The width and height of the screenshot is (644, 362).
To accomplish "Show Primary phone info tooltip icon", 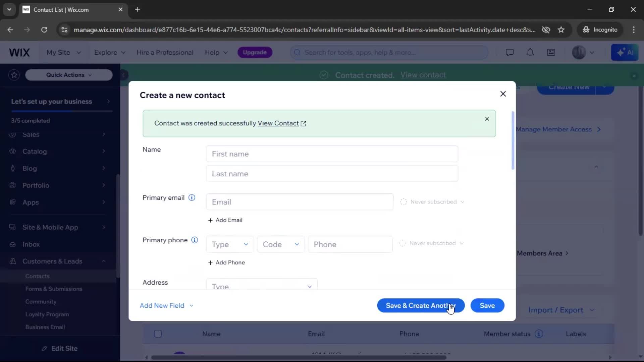I will (x=195, y=240).
